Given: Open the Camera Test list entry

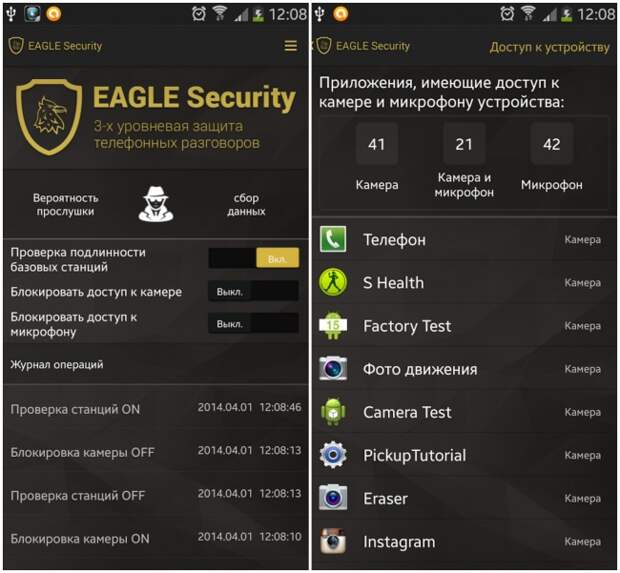Looking at the screenshot, I should point(464,412).
